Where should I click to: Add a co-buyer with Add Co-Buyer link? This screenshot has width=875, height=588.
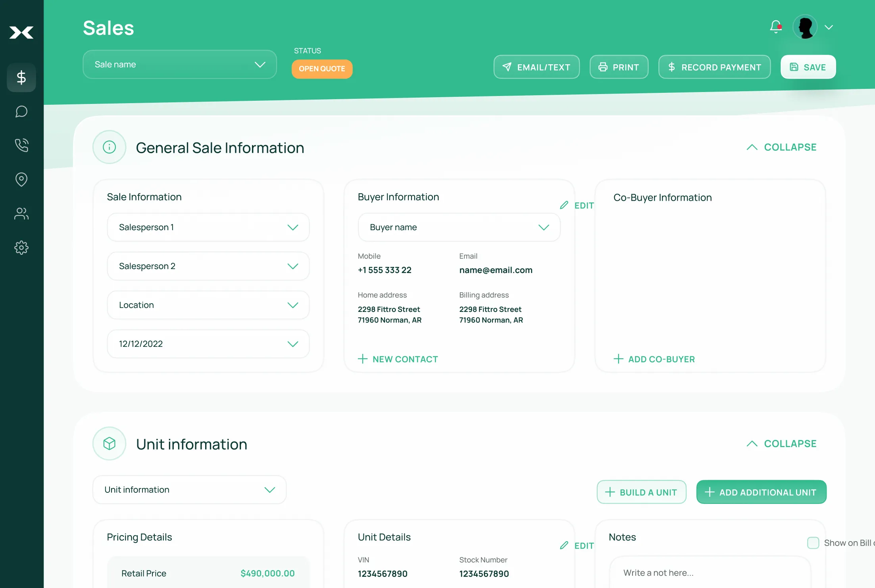(x=654, y=359)
